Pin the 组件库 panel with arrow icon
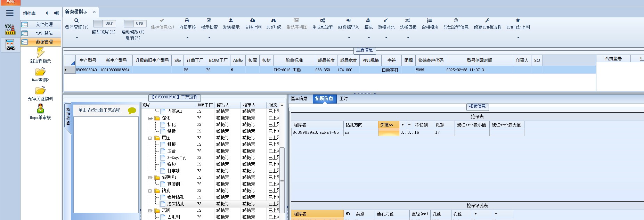The height and width of the screenshot is (220, 644). [x=56, y=13]
